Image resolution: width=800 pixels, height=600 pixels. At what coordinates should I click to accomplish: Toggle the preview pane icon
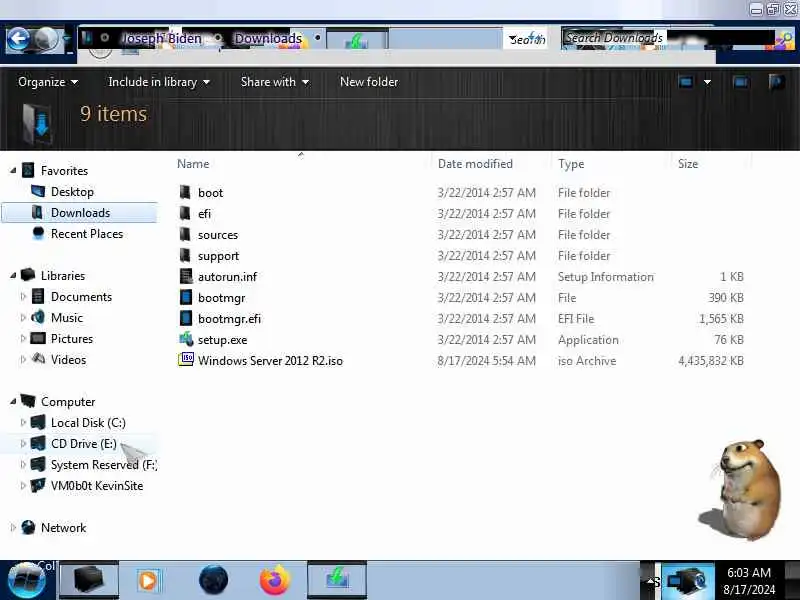click(x=740, y=82)
